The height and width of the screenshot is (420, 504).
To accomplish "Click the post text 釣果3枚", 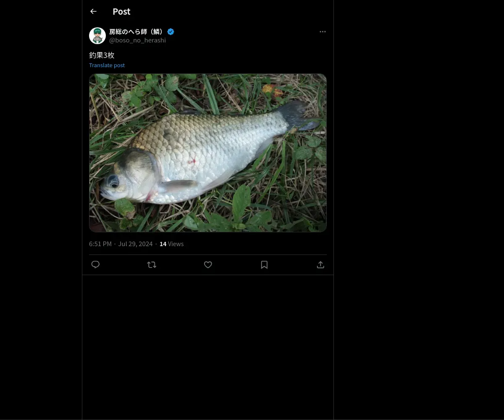I will click(102, 55).
